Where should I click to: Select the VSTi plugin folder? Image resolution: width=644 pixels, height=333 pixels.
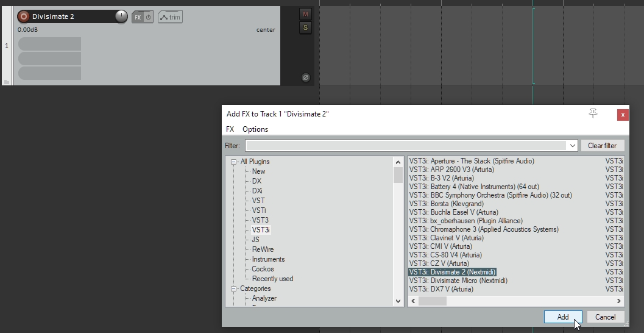point(259,210)
